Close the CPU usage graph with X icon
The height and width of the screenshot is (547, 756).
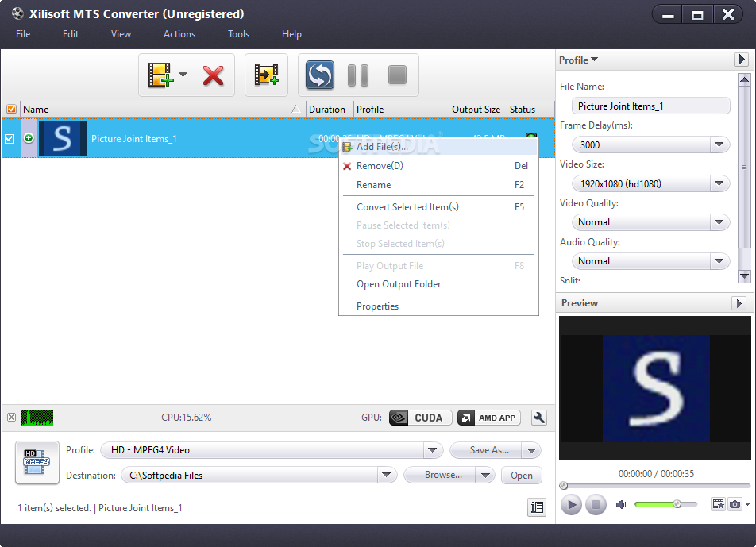tap(12, 418)
